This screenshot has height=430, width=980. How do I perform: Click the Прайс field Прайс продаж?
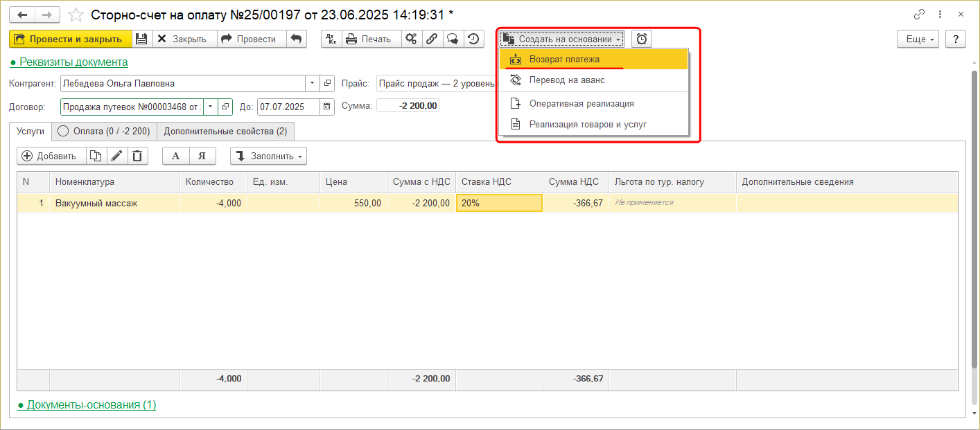437,83
